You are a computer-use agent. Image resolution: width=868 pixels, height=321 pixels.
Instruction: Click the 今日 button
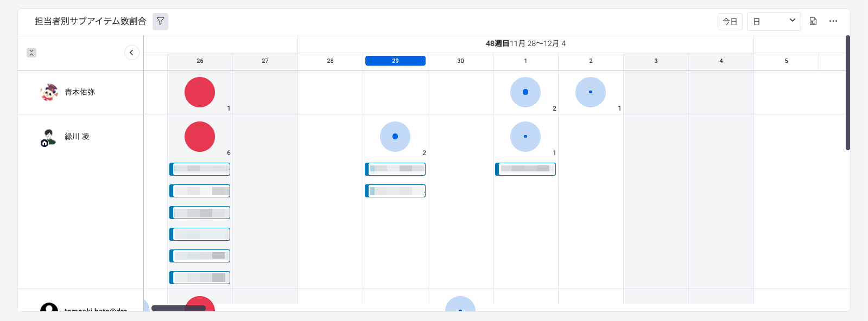(x=730, y=22)
